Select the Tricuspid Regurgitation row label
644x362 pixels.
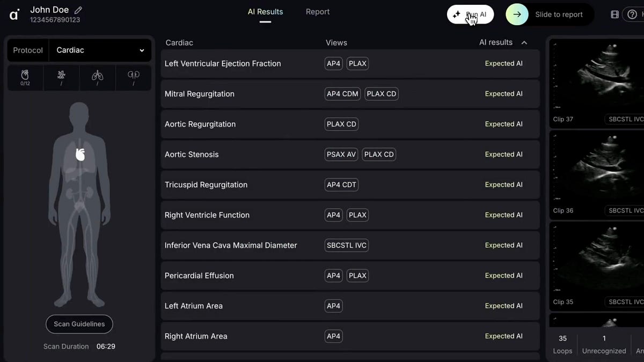pos(206,185)
